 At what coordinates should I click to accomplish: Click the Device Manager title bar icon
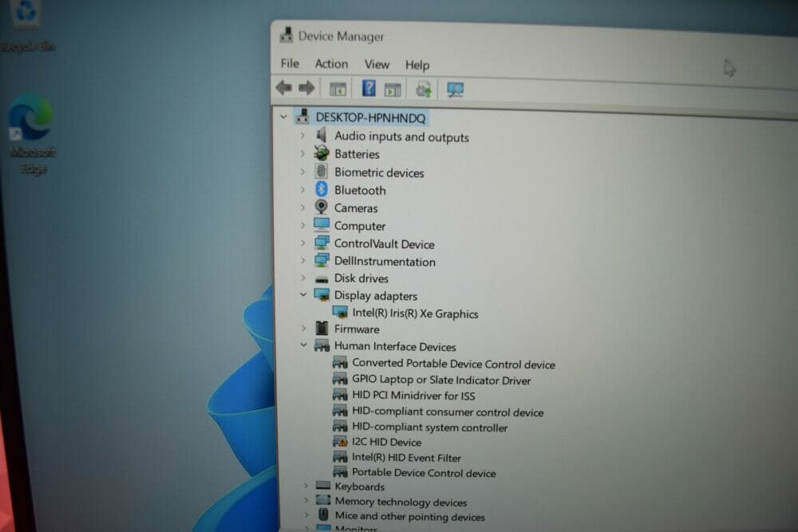286,35
